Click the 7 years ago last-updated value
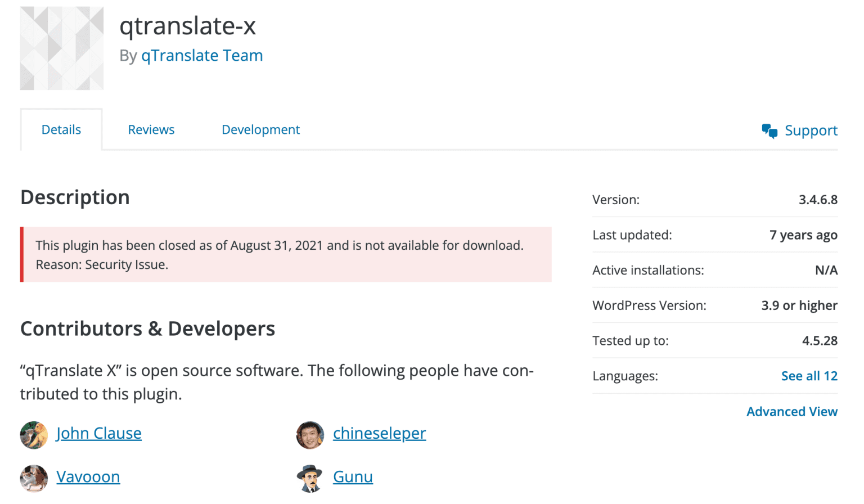The image size is (864, 504). click(x=803, y=235)
